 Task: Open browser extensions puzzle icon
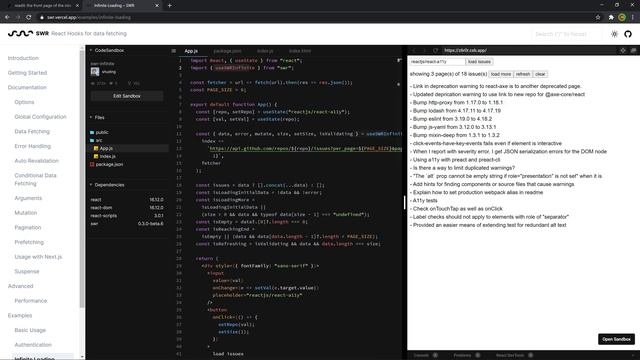click(611, 17)
